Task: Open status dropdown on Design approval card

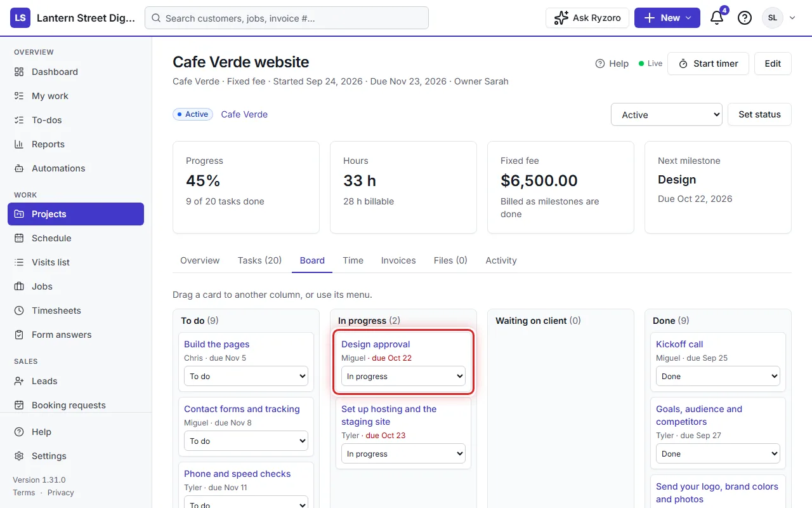Action: 403,376
